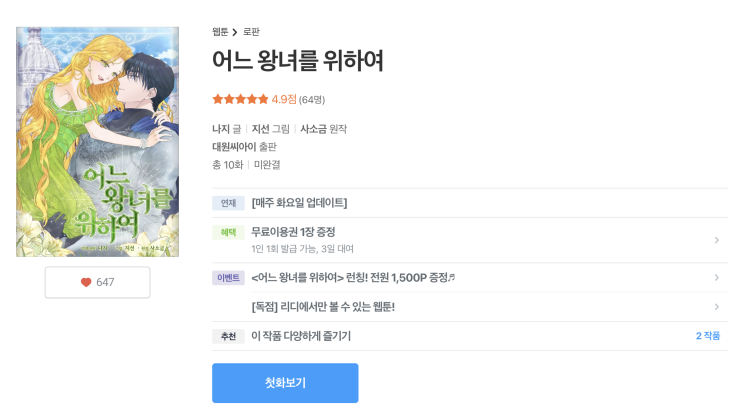
Task: Click the 이벤트 event badge
Action: [x=228, y=277]
